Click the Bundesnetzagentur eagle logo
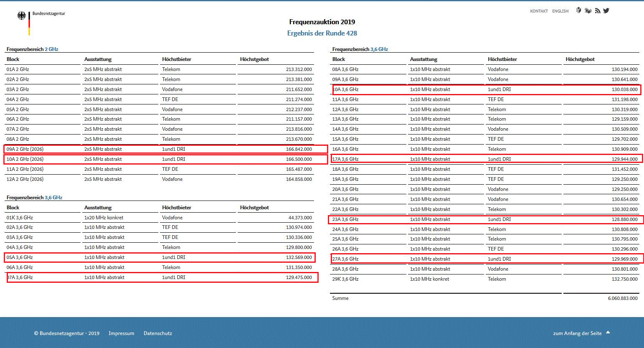The image size is (644, 348). (21, 16)
